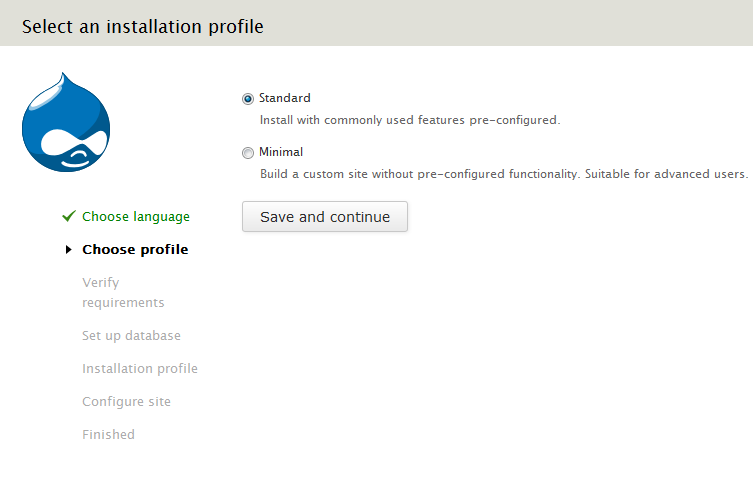Click the Standard profile label

point(285,98)
